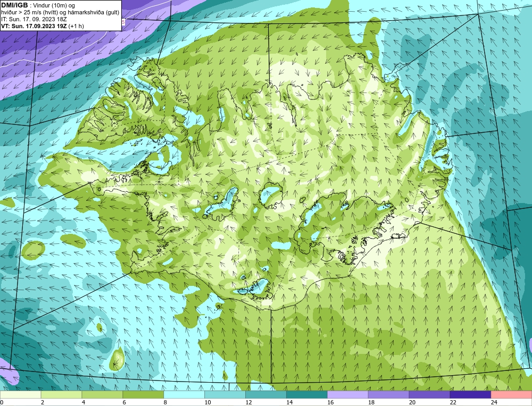
Task: Click the legend swatch for 8–10 m/s
Action: [184, 394]
